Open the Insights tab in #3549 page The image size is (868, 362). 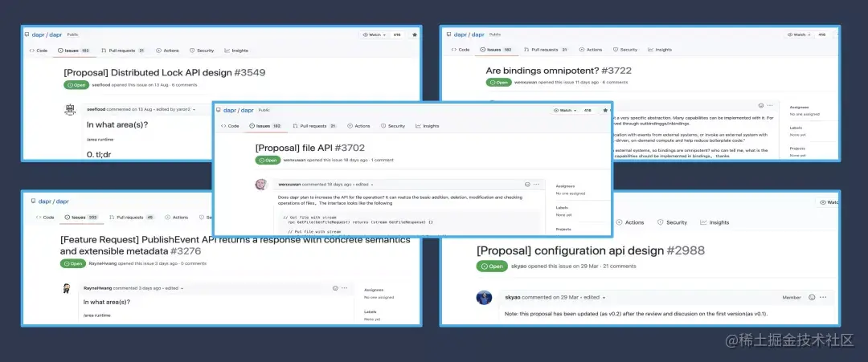tap(236, 51)
